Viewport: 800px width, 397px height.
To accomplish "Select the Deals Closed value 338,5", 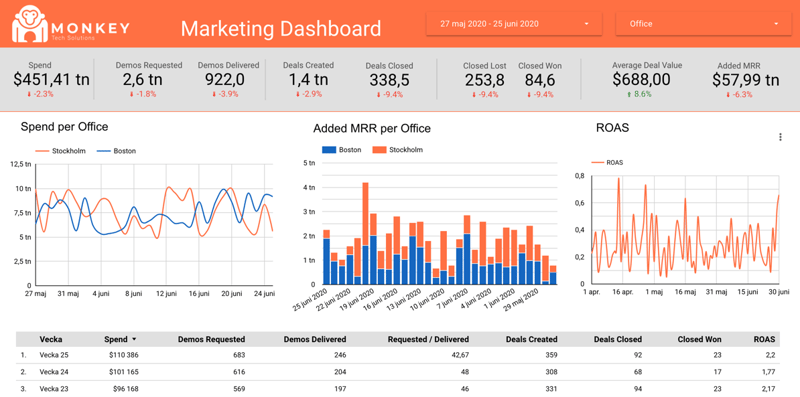I will [389, 80].
